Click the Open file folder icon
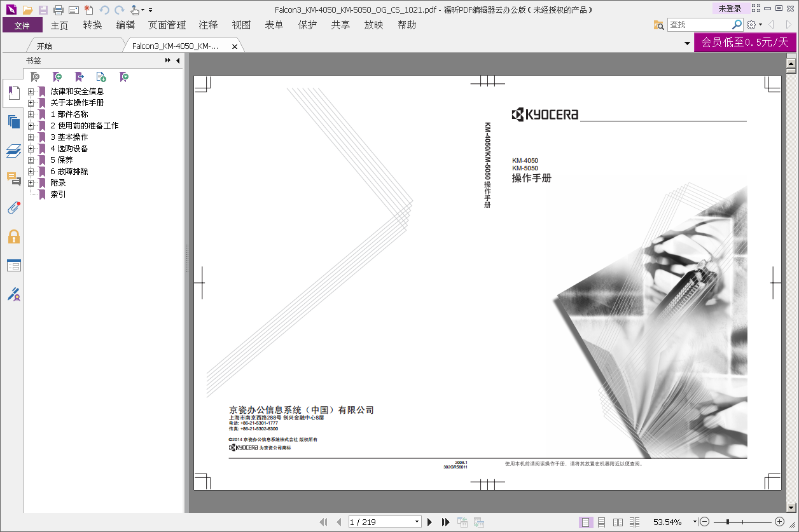This screenshot has width=799, height=532. (x=27, y=10)
